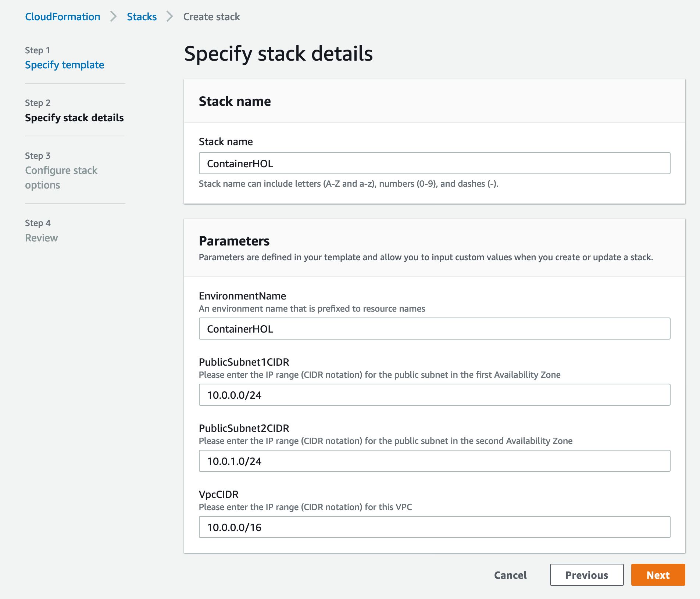Edit the PublicSubnet2CIDR input field
700x599 pixels.
pos(435,461)
